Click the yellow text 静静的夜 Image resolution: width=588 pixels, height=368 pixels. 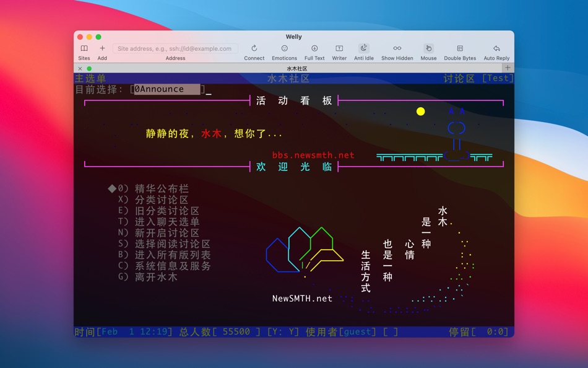point(167,134)
